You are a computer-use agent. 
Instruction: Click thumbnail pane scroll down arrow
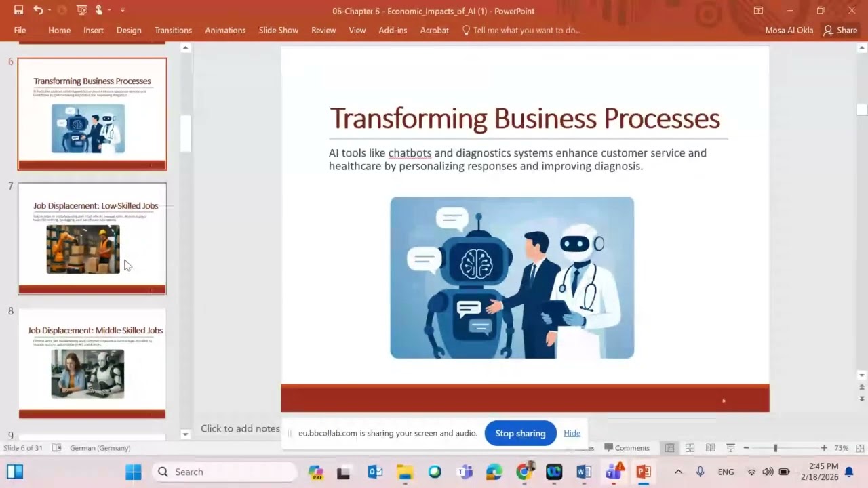(x=186, y=434)
